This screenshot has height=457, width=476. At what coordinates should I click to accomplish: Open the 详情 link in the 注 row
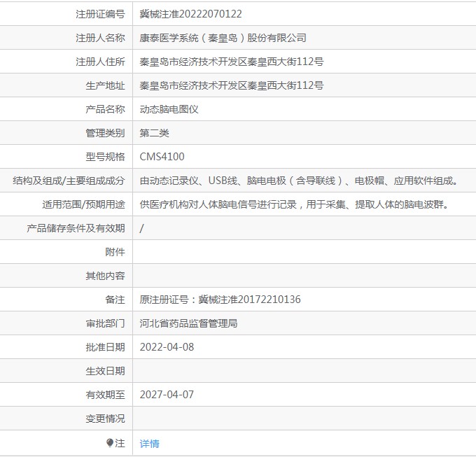point(149,443)
